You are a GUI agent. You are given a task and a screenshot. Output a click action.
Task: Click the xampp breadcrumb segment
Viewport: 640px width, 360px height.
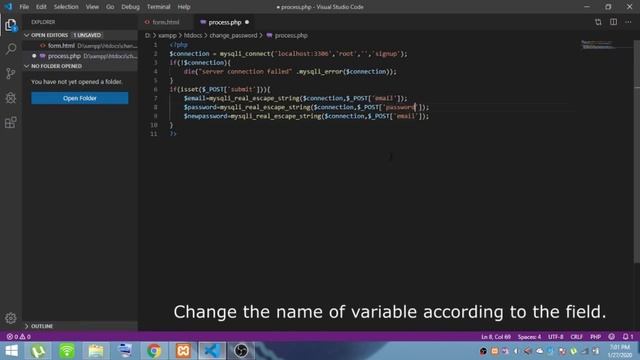click(x=167, y=36)
